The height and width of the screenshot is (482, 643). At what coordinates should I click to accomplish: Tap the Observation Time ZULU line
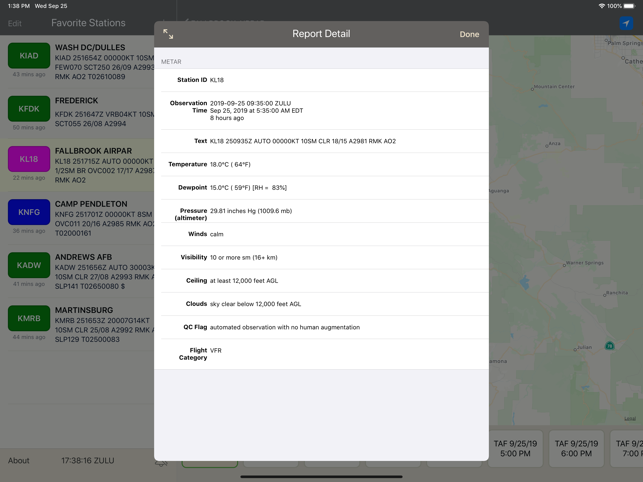[x=251, y=103]
